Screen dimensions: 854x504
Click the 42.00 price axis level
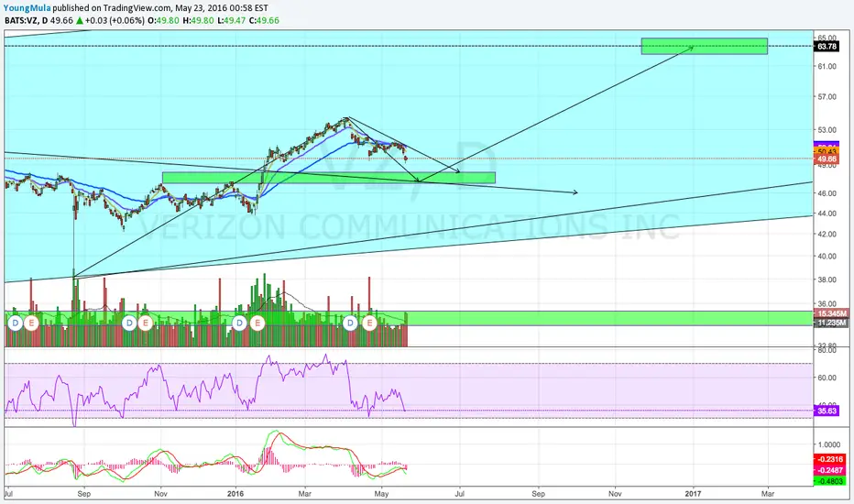[x=827, y=235]
